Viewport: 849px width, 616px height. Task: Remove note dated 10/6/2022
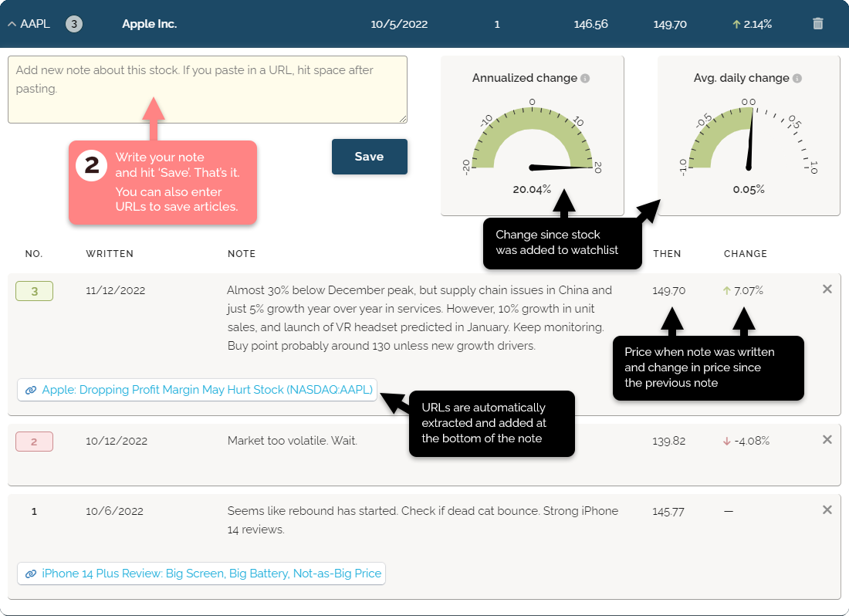coord(827,510)
